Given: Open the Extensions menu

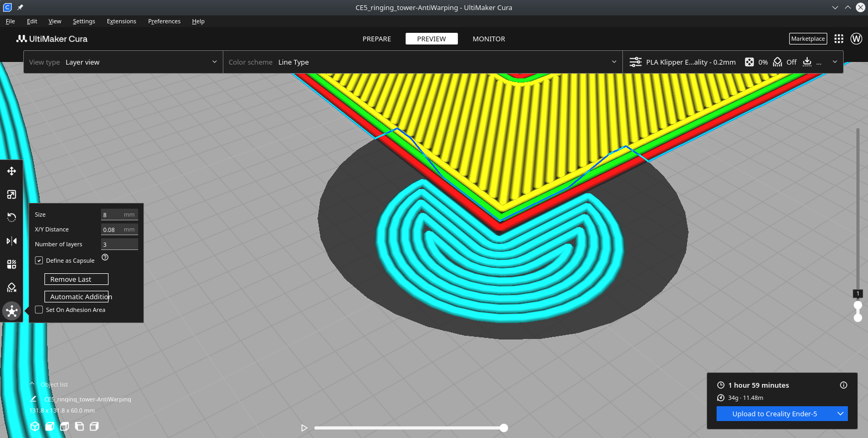Looking at the screenshot, I should [x=121, y=21].
